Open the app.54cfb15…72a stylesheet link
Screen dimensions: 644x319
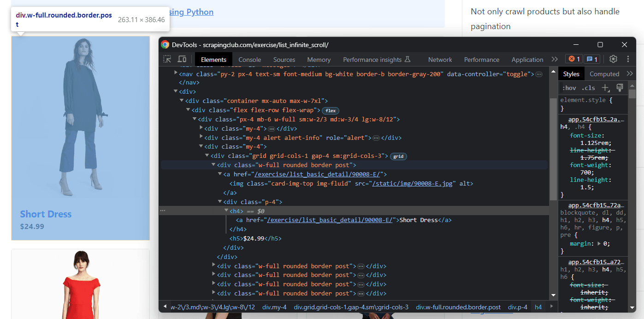click(596, 205)
